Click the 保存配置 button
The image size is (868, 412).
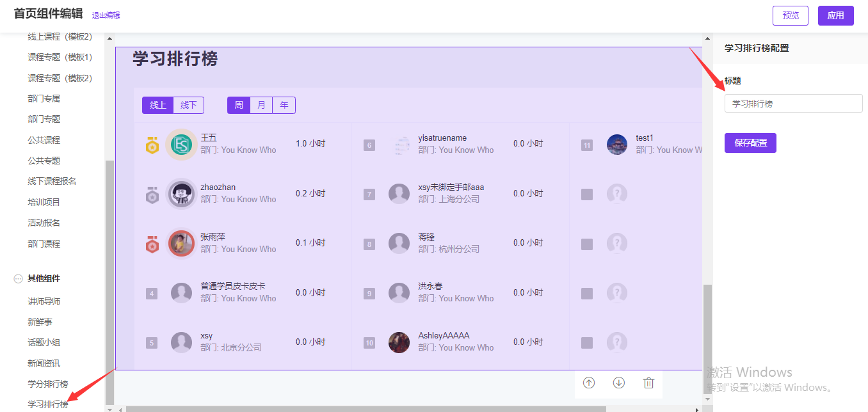750,143
